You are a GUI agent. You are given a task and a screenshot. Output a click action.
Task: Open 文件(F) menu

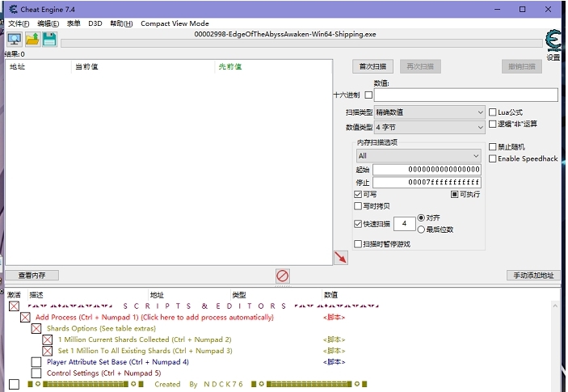19,23
